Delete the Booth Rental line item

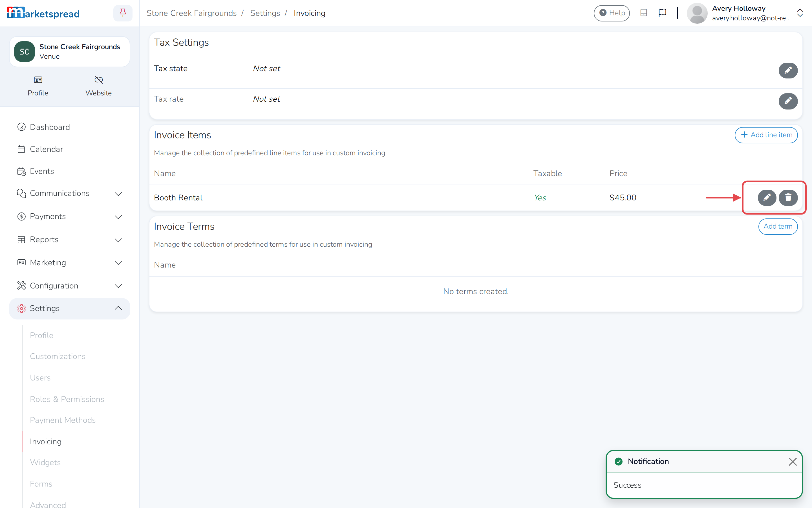pos(788,198)
